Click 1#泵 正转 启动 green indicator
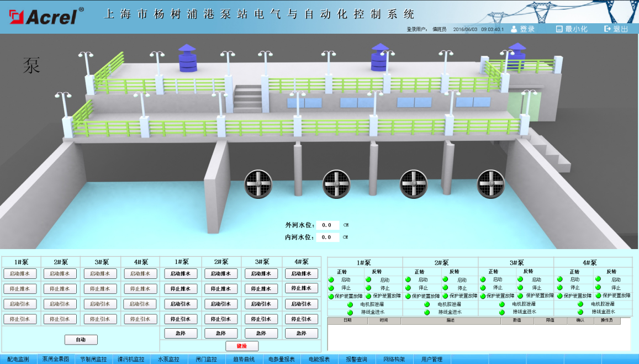 pyautogui.click(x=332, y=280)
